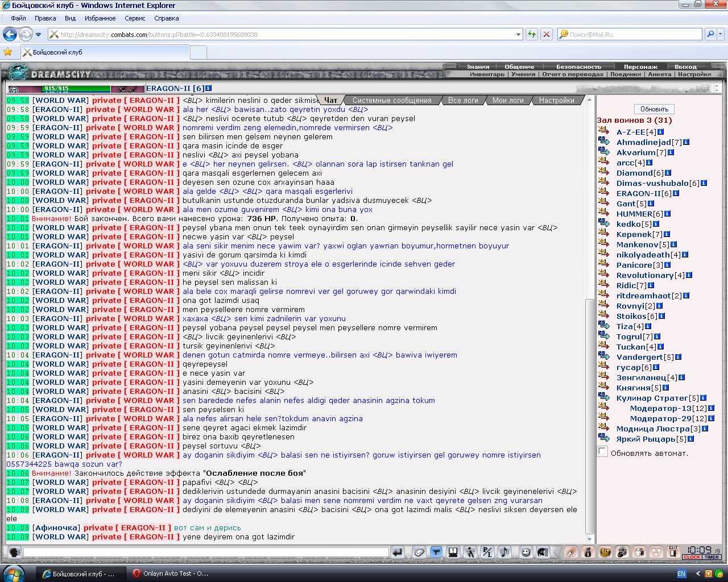Expand the address bar dropdown arrow
Viewport: 728px width, 582px height.
[x=518, y=34]
